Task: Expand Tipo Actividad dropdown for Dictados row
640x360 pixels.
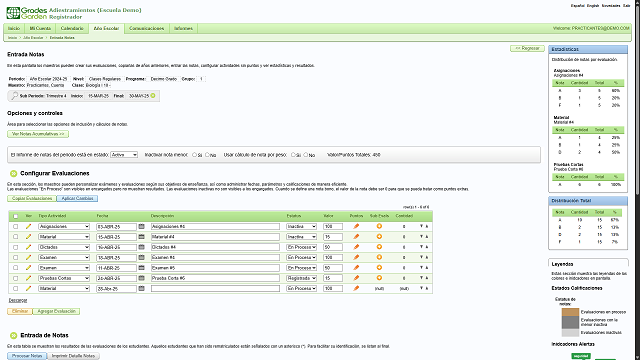Action: click(64, 247)
